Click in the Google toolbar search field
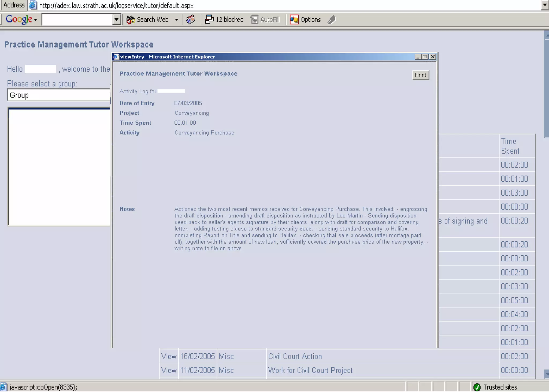Viewport: 549px width, 392px height. pyautogui.click(x=77, y=20)
